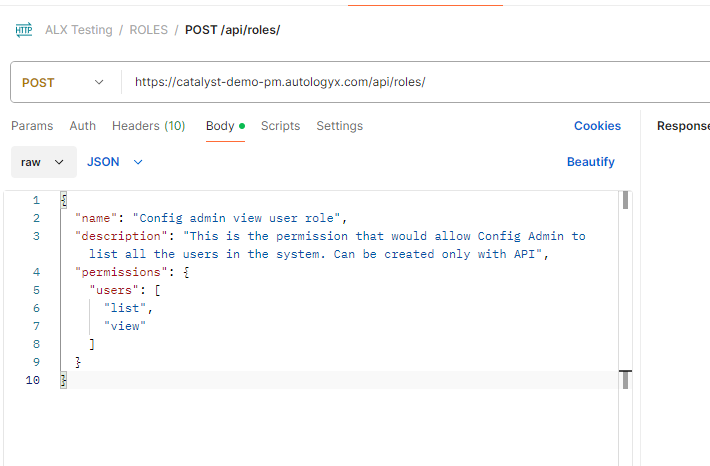This screenshot has width=710, height=466.
Task: Click the POST /api/roles/ request title
Action: point(232,30)
